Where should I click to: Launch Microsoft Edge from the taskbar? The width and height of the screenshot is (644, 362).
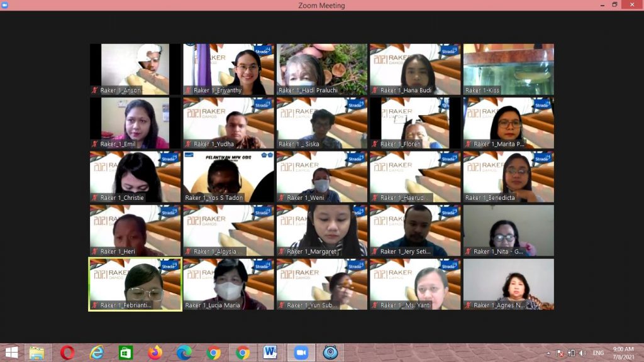184,353
